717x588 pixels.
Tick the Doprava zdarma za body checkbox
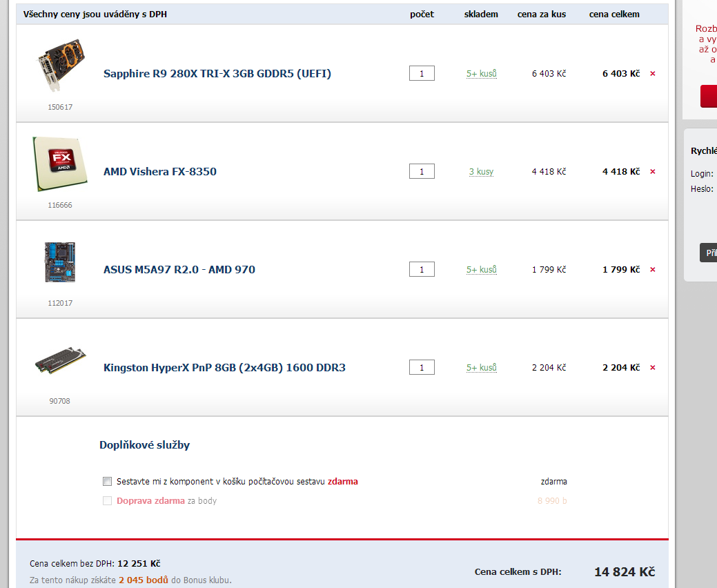click(107, 501)
